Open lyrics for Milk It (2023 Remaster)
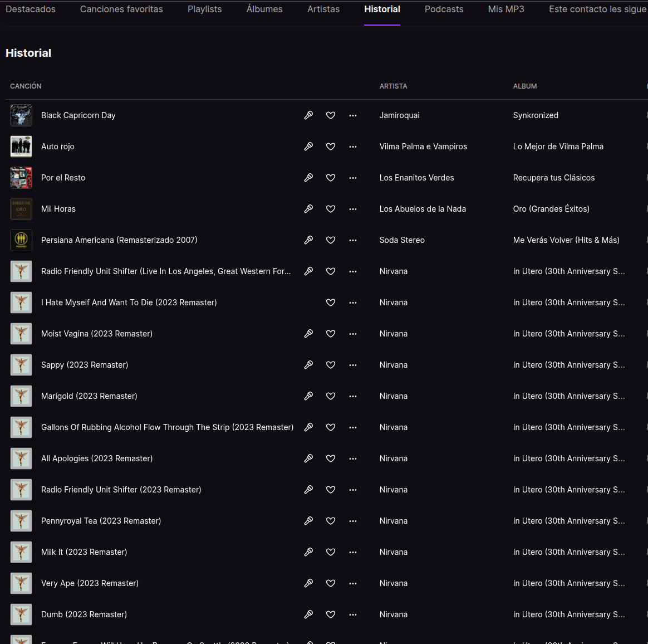Screen dimensions: 648x644 [x=308, y=552]
